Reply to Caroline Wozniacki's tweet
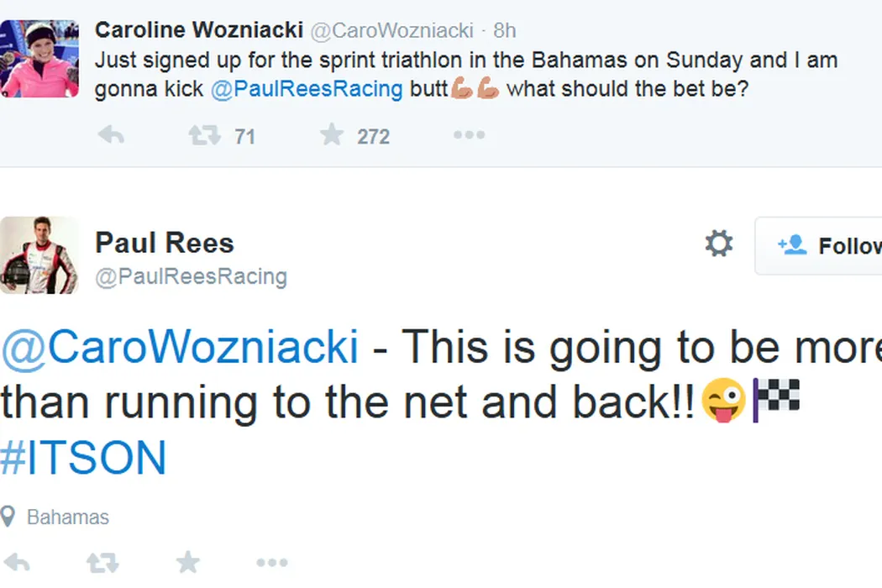This screenshot has width=882, height=588. click(x=111, y=135)
